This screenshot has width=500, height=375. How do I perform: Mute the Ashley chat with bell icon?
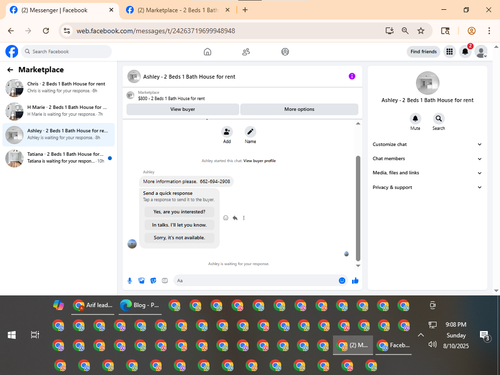(x=415, y=118)
